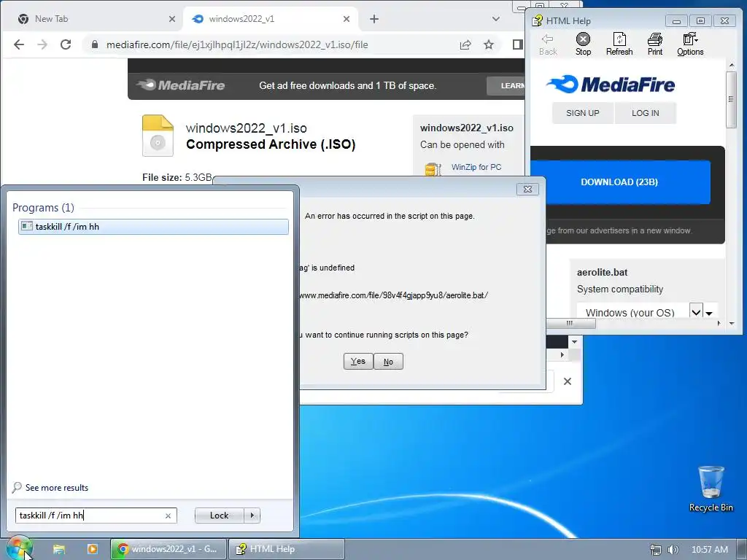This screenshot has width=747, height=560.
Task: Click windows2022_v1.iso file name heading
Action: [x=247, y=128]
